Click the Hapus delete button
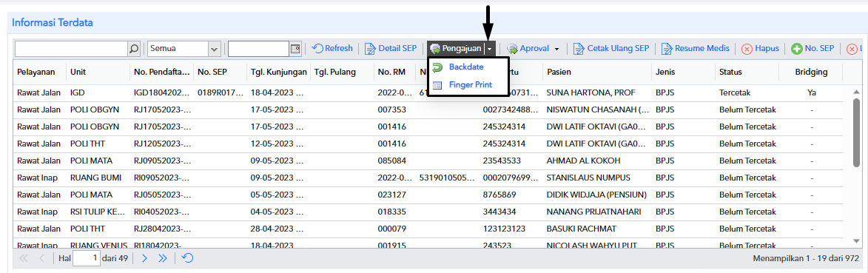Screen dimensions: 868x273 760,48
